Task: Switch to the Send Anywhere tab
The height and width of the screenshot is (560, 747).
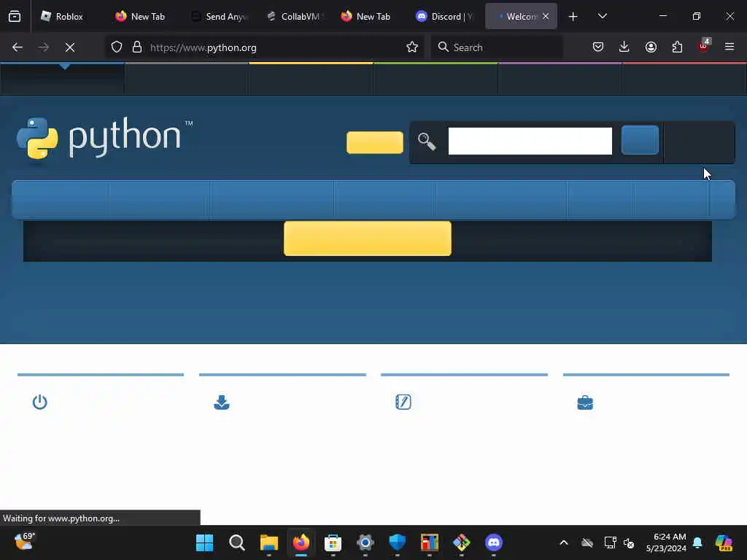Action: [x=220, y=16]
